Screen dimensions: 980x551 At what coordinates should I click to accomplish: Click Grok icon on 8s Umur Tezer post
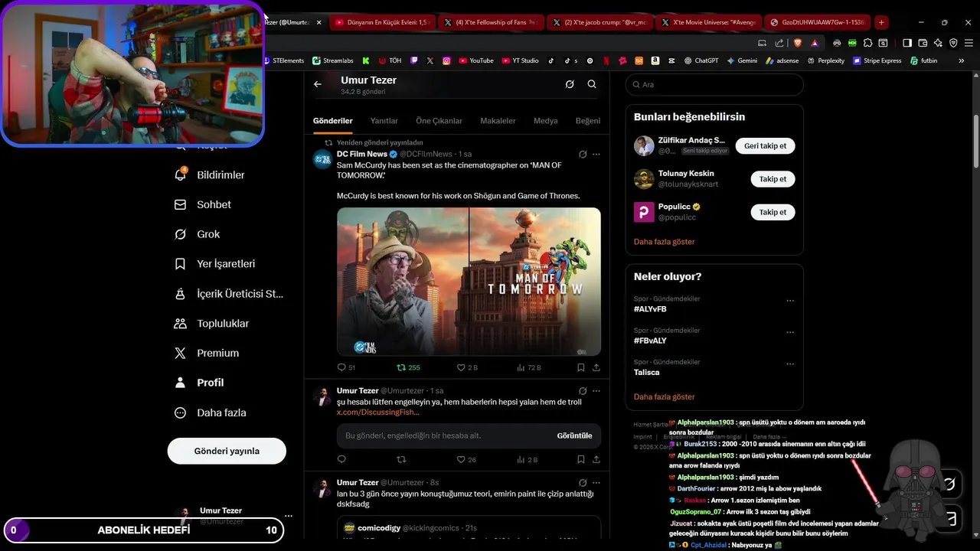[x=583, y=483]
